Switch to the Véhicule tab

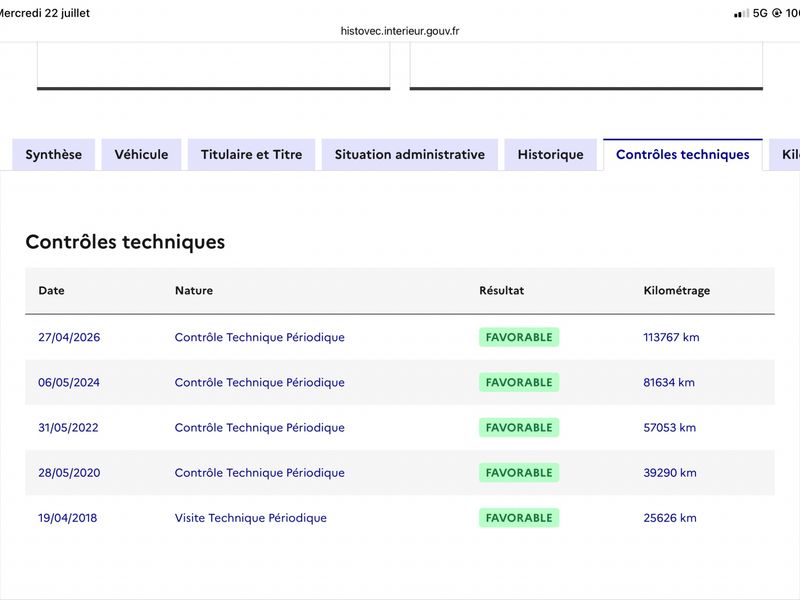[x=141, y=155]
